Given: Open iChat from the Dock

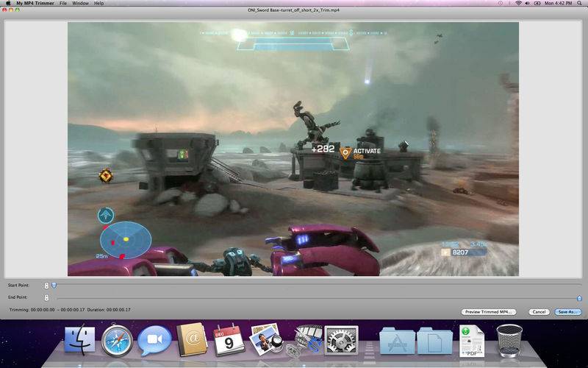Looking at the screenshot, I should point(154,340).
